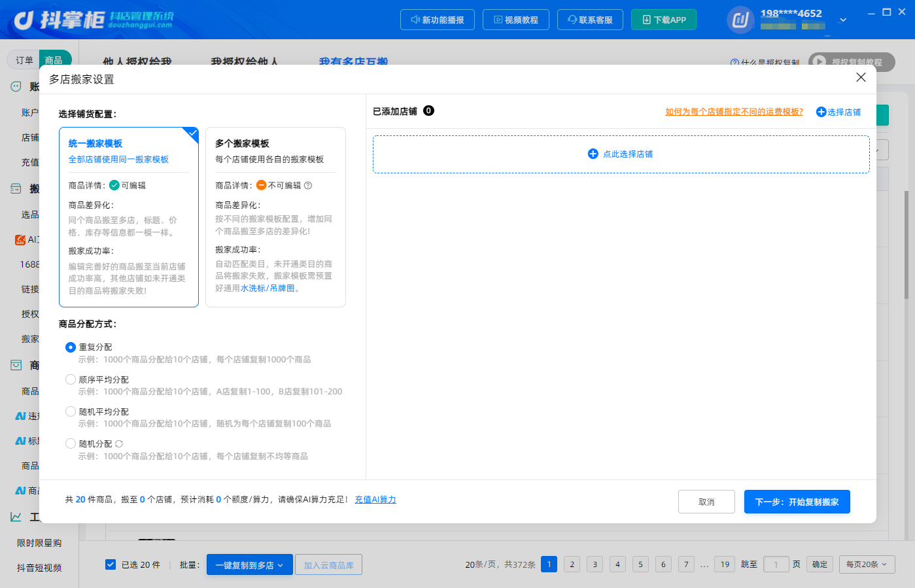Click the 授权复制教程 play button

tap(852, 62)
